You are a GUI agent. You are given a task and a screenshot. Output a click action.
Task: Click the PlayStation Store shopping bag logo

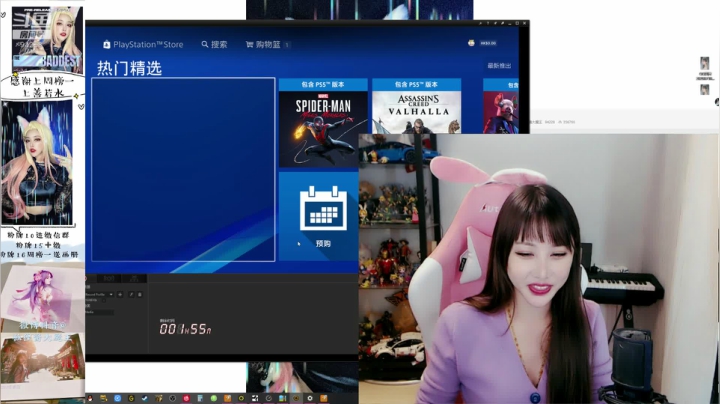coord(107,44)
